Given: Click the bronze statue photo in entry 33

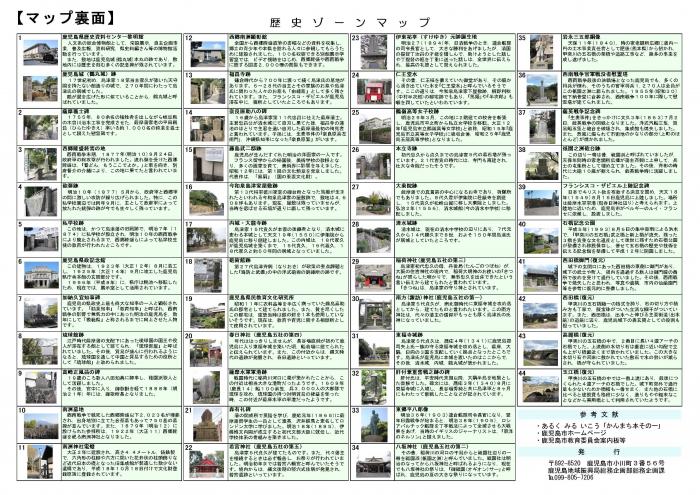Looking at the screenshot, I should [374, 424].
